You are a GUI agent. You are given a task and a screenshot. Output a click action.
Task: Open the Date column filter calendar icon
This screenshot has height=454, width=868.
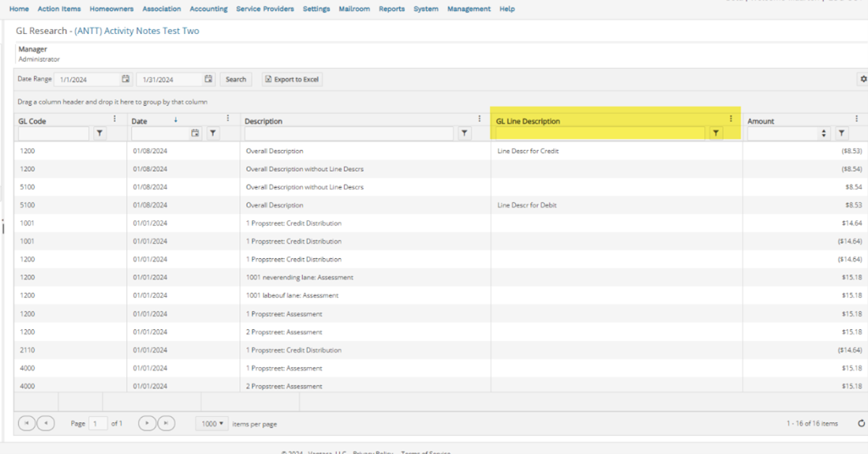pyautogui.click(x=196, y=134)
